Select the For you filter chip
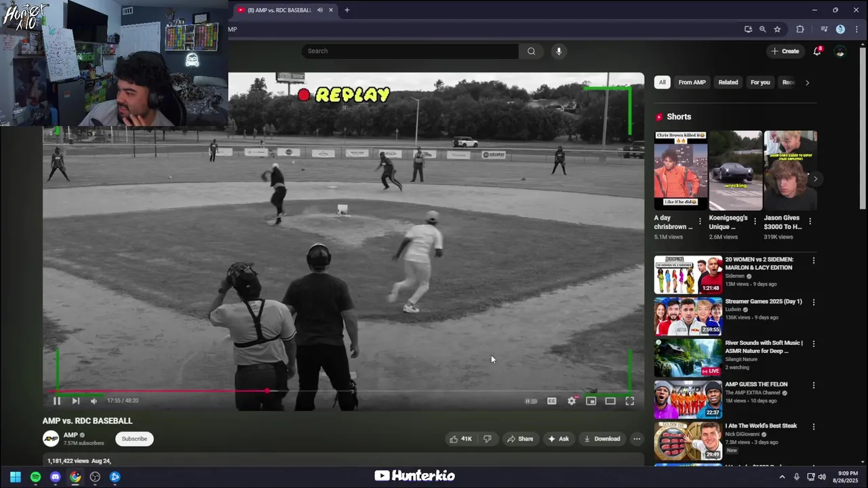 [760, 82]
